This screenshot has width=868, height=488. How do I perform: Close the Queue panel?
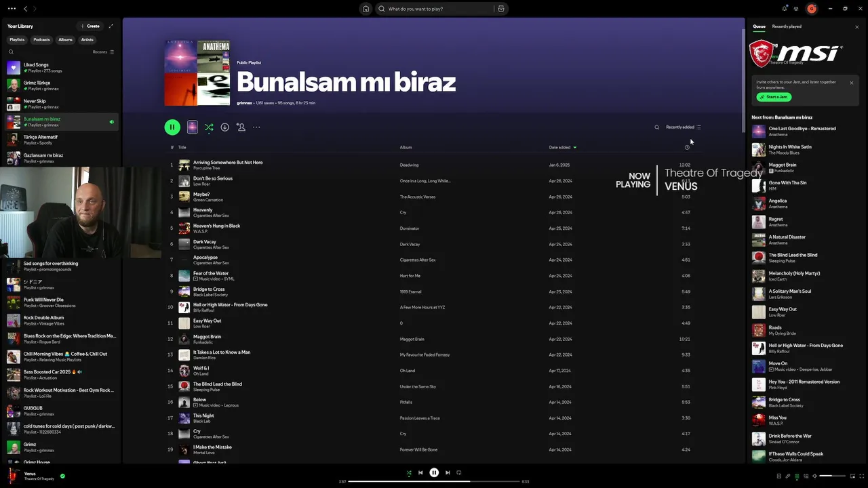tap(856, 27)
